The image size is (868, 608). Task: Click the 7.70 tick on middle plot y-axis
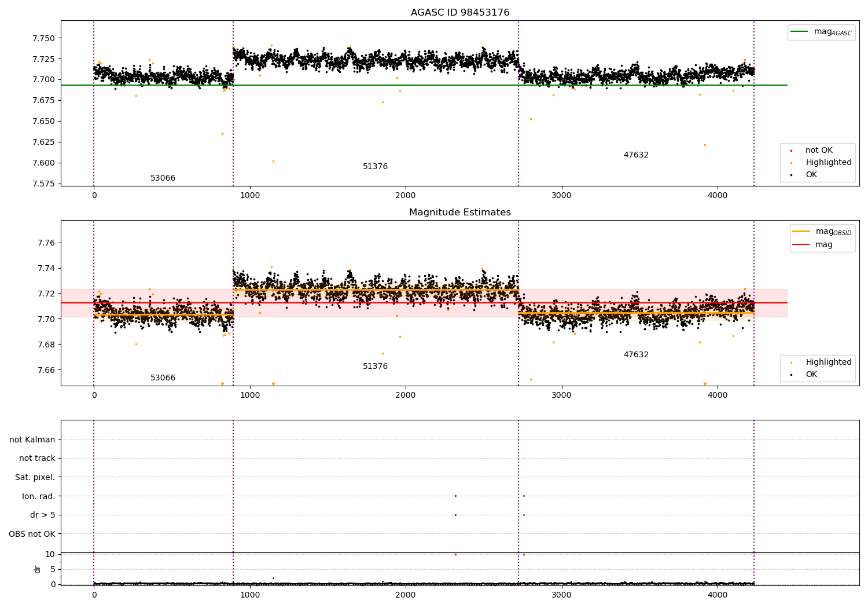[46, 319]
